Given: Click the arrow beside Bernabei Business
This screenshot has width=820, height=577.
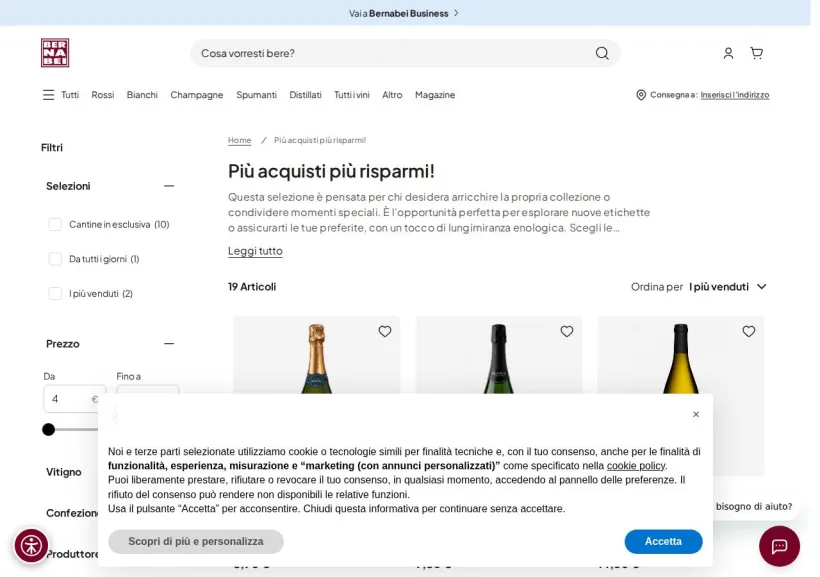Looking at the screenshot, I should [456, 13].
